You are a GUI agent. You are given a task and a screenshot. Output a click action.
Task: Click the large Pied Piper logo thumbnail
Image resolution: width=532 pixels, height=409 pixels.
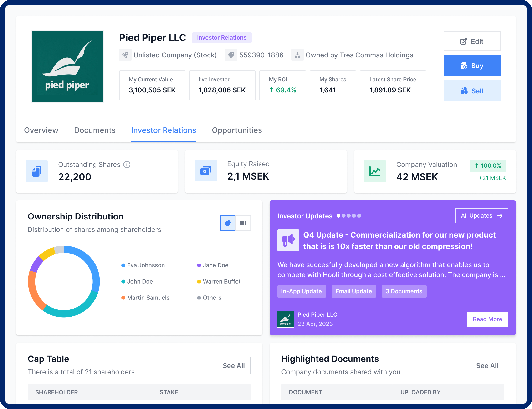pos(68,66)
